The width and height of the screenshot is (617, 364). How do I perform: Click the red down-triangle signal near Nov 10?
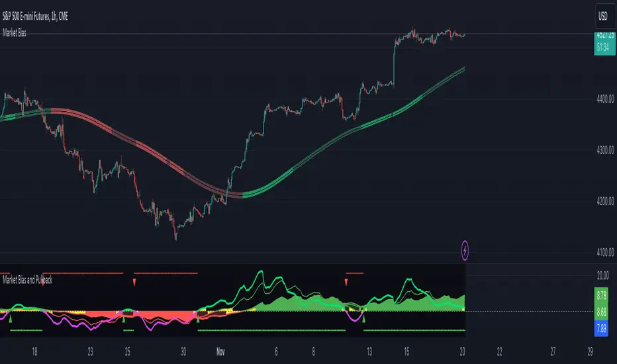point(346,282)
